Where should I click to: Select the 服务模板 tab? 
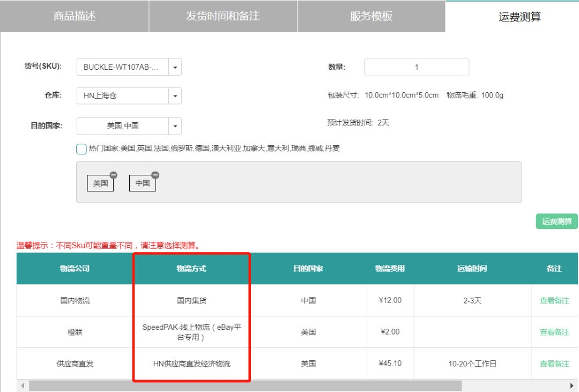click(372, 16)
